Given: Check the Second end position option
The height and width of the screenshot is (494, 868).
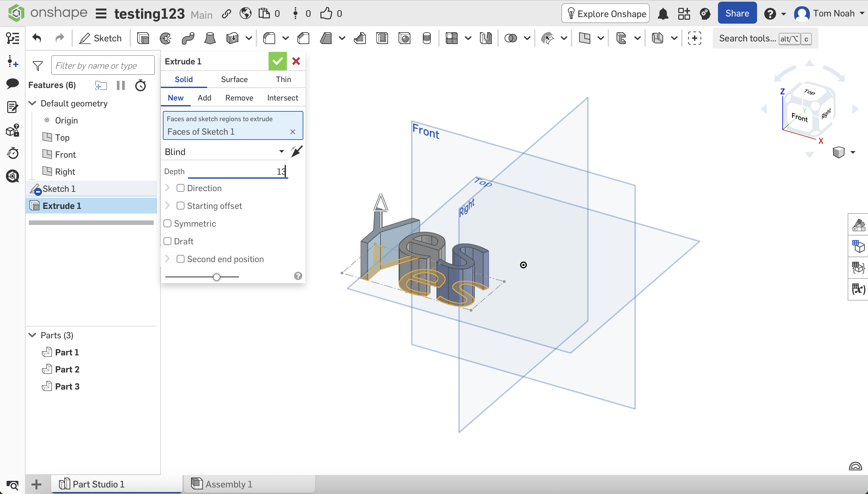Looking at the screenshot, I should coord(180,259).
